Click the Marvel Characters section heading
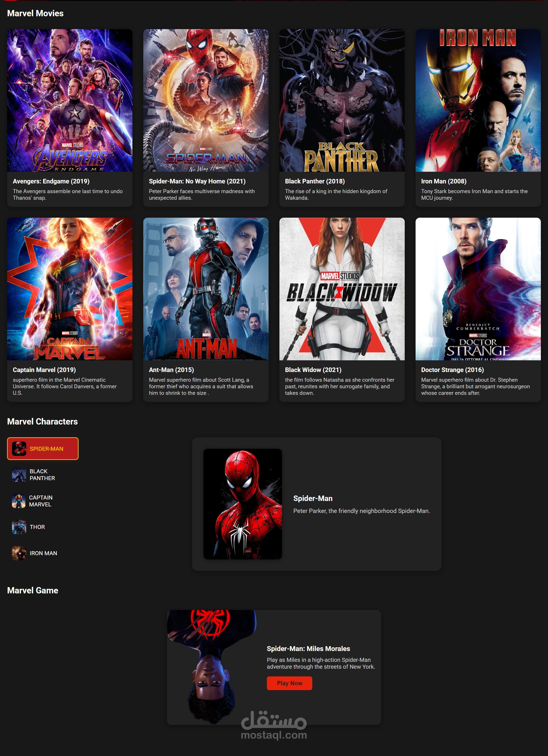 pos(42,422)
